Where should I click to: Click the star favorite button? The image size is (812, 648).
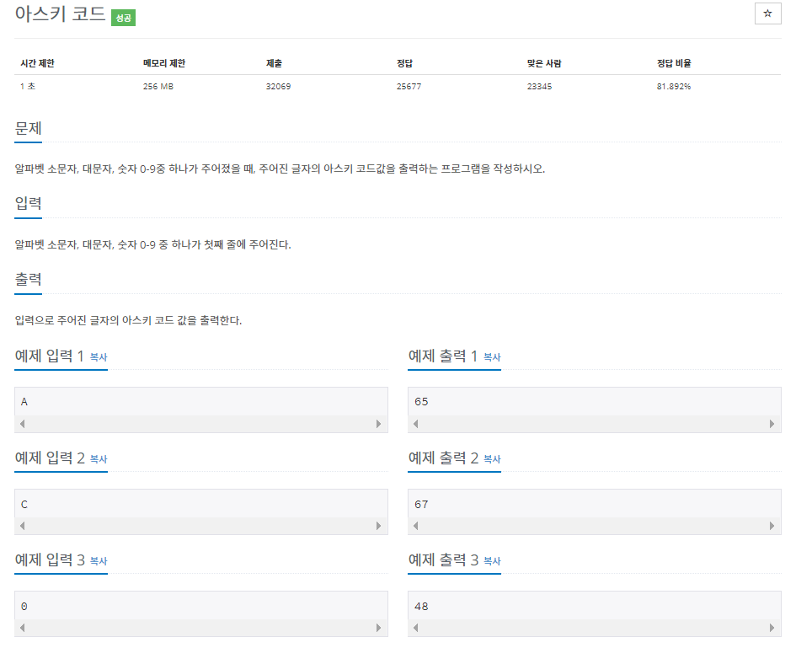[x=767, y=13]
